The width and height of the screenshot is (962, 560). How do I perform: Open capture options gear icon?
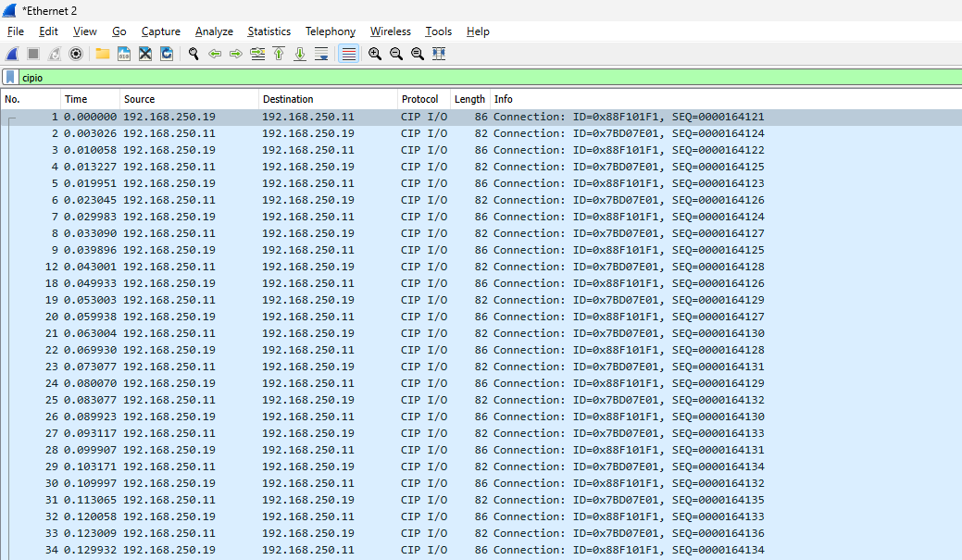(x=76, y=54)
